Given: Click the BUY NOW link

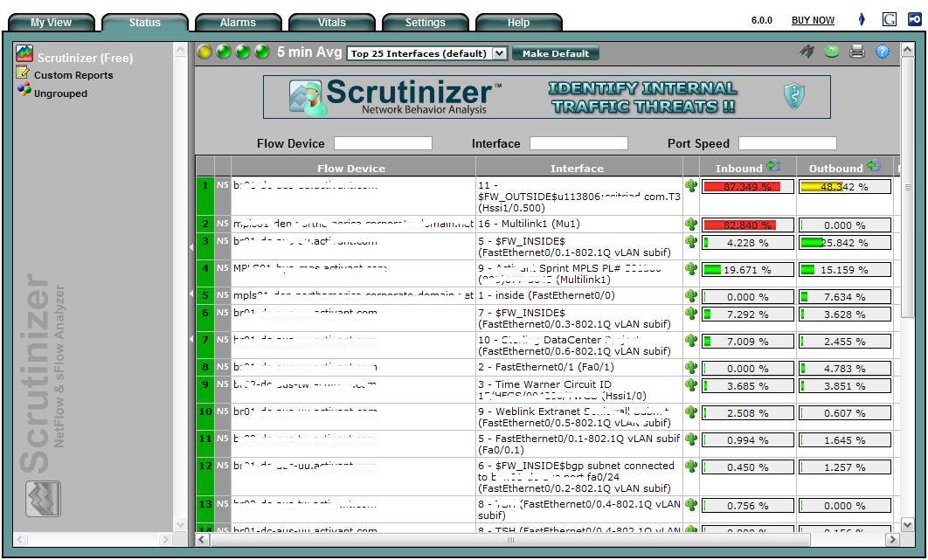Looking at the screenshot, I should 812,21.
